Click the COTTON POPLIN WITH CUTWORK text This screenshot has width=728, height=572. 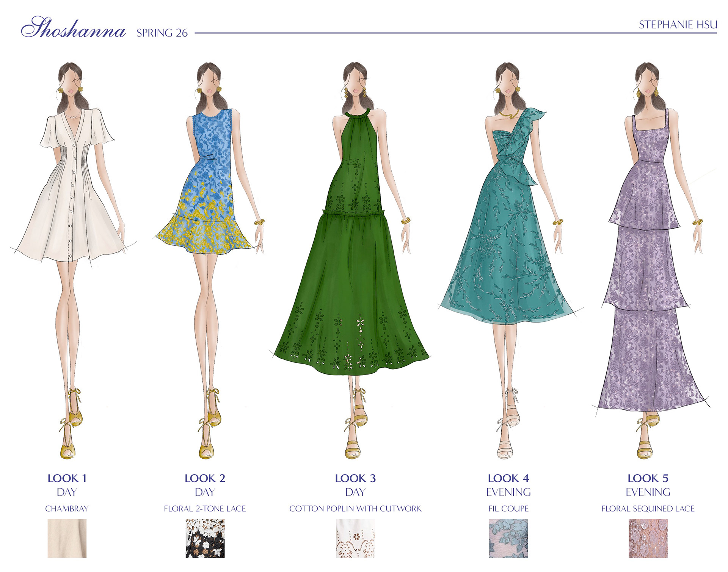tap(355, 509)
